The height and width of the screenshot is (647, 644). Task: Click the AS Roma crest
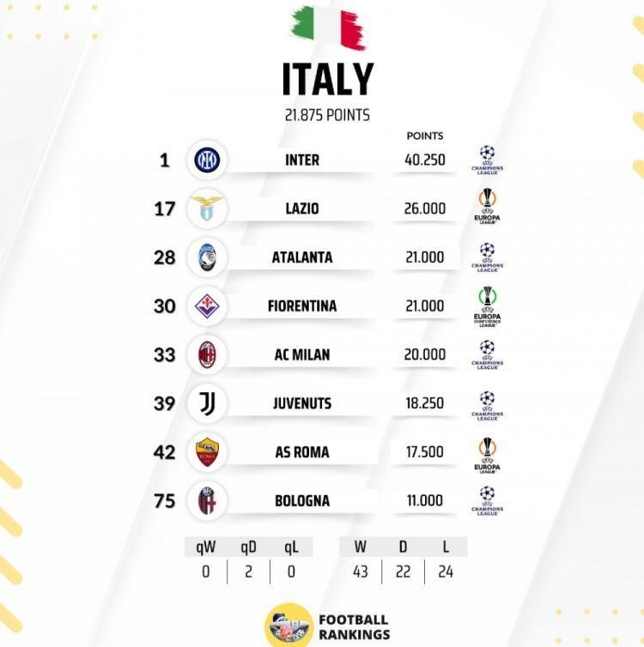tap(207, 452)
